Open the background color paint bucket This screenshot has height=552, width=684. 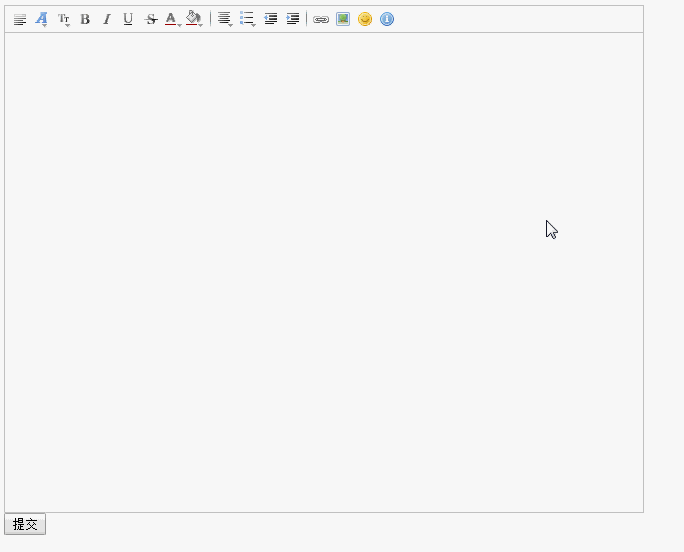pyautogui.click(x=194, y=19)
